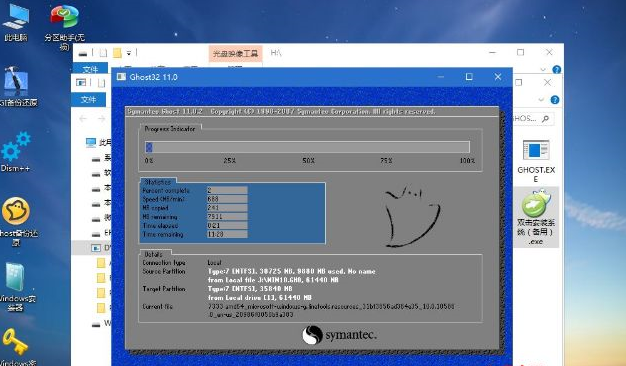This screenshot has height=366, width=626.
Task: Open the 文件 menu in front Explorer
Action: point(88,99)
